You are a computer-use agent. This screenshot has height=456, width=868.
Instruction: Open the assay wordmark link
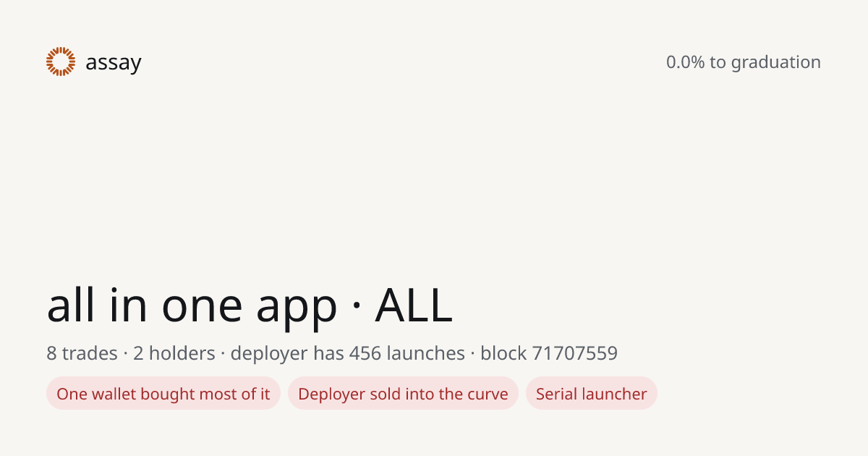[114, 63]
